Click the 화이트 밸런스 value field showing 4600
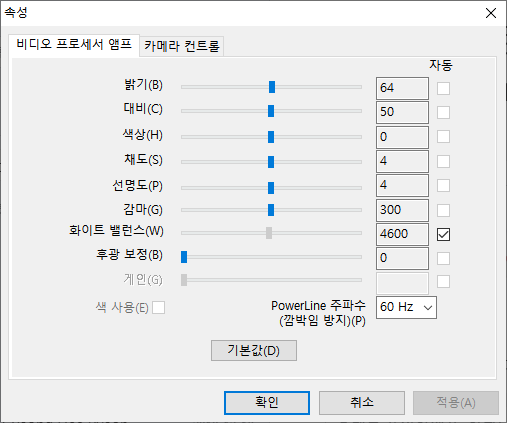 point(402,234)
